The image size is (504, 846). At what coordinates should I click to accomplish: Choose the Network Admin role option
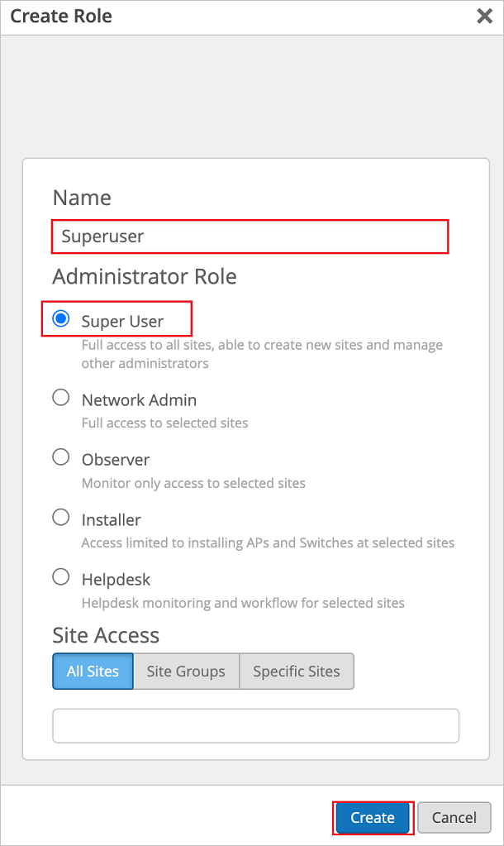(60, 397)
